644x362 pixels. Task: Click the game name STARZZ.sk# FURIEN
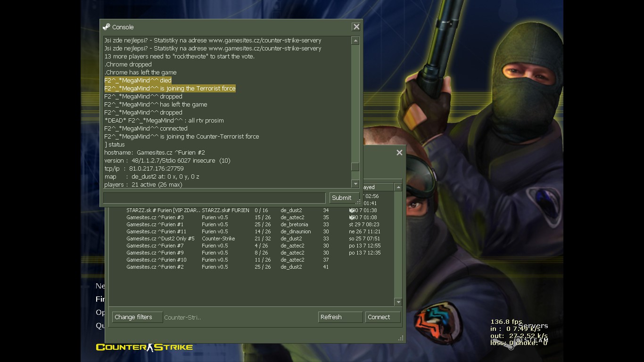coord(225,210)
